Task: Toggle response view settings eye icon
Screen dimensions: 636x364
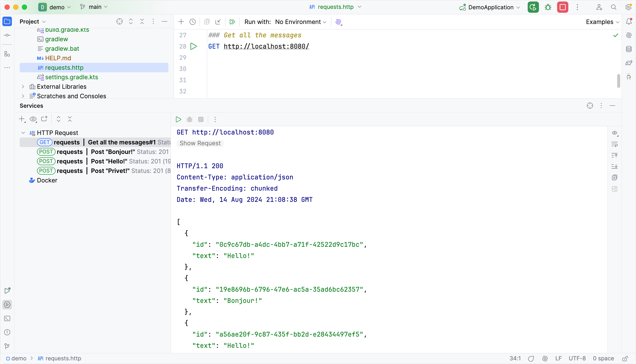Action: pos(615,133)
